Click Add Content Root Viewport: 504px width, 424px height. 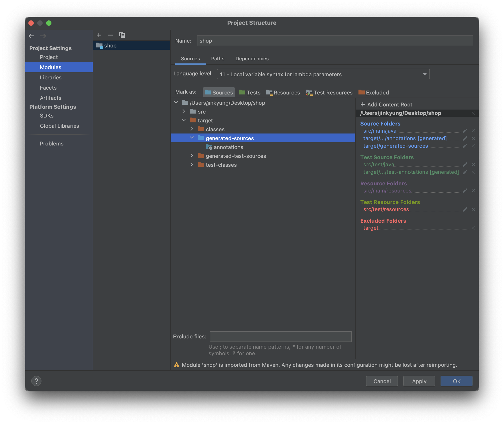[x=386, y=104]
